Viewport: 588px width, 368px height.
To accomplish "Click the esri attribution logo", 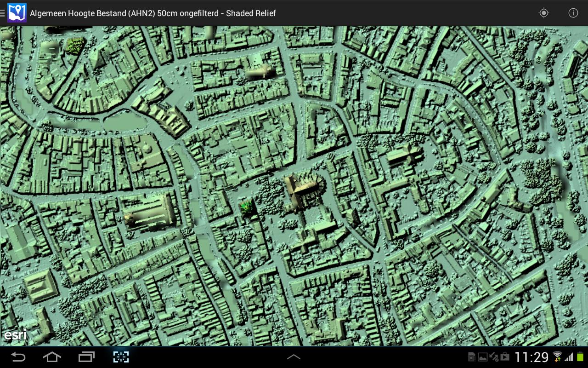I will [15, 335].
